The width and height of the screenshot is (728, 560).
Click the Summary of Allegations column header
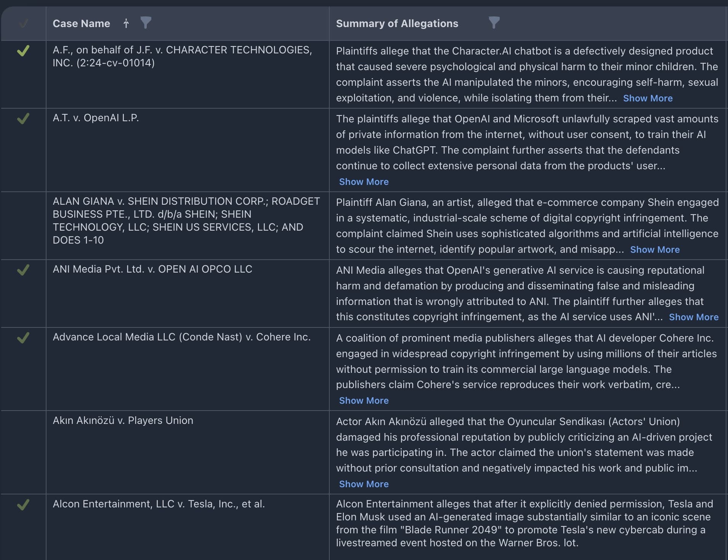[397, 24]
